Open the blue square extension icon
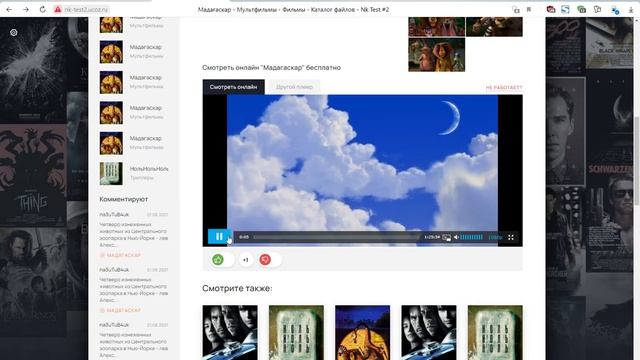Screen dimensions: 640x360 pyautogui.click(x=565, y=9)
